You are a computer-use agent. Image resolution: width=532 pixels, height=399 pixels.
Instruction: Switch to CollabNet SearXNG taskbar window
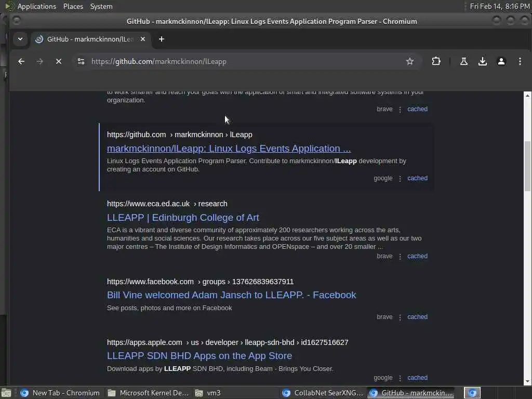[323, 393]
